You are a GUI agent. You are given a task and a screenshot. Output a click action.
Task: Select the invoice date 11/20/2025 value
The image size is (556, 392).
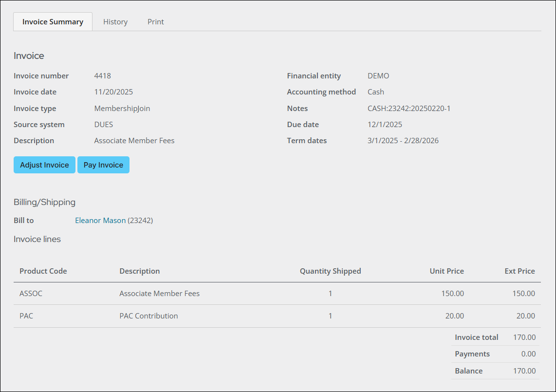click(113, 92)
